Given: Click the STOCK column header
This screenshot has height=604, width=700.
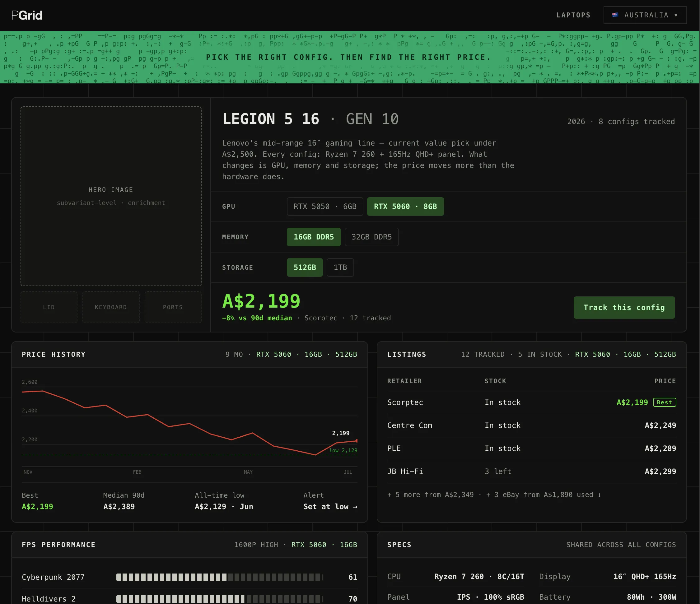Looking at the screenshot, I should pos(495,381).
